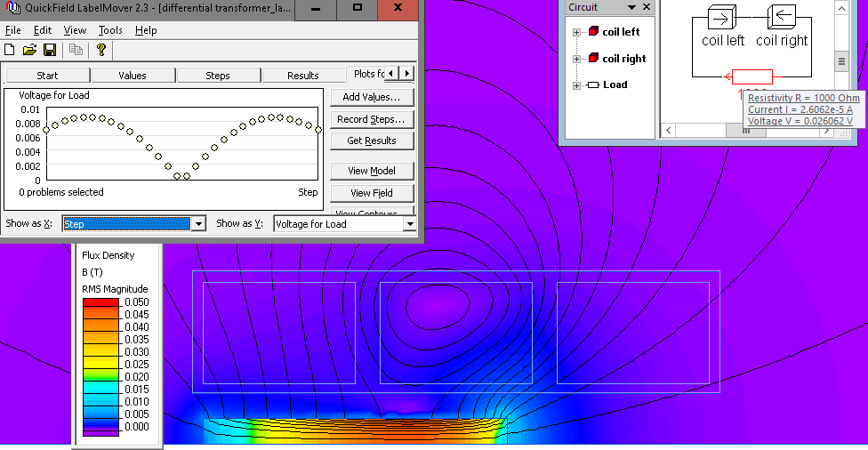The width and height of the screenshot is (868, 450).
Task: Expand the coil right tree node
Action: [576, 59]
